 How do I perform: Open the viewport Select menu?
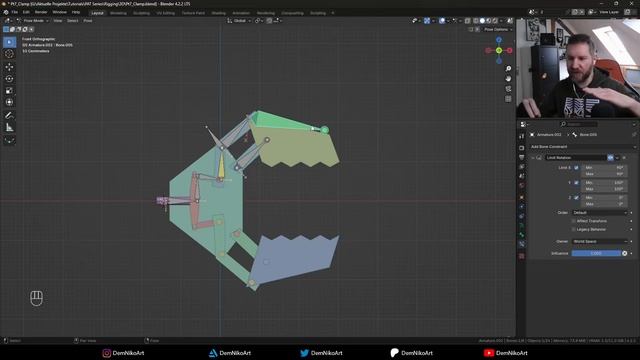[72, 20]
